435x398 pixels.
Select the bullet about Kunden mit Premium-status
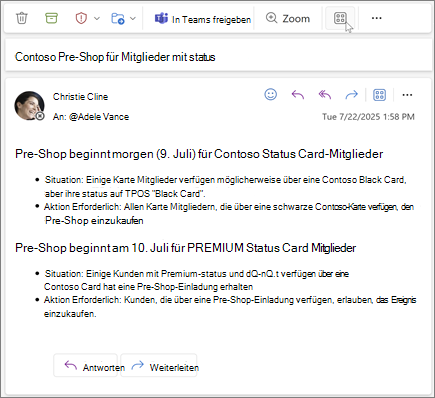point(197,280)
